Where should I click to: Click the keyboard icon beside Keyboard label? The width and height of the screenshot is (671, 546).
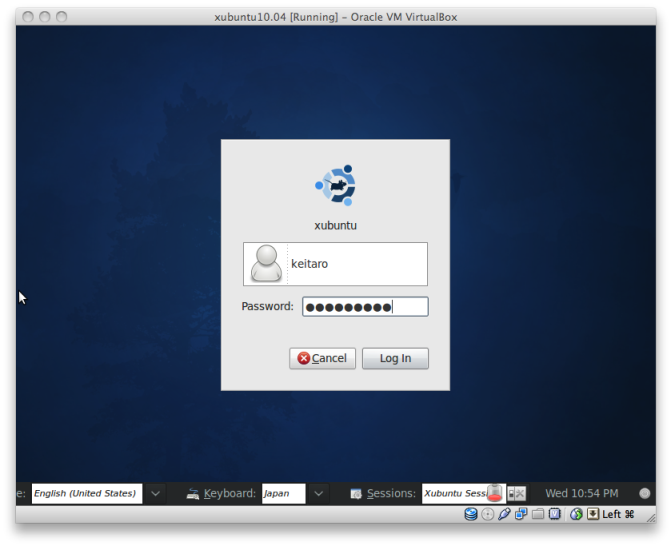[193, 494]
